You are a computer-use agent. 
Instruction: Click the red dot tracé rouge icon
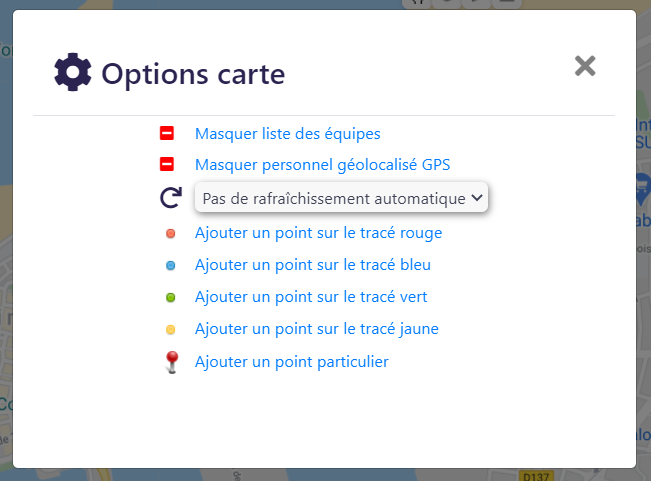171,234
